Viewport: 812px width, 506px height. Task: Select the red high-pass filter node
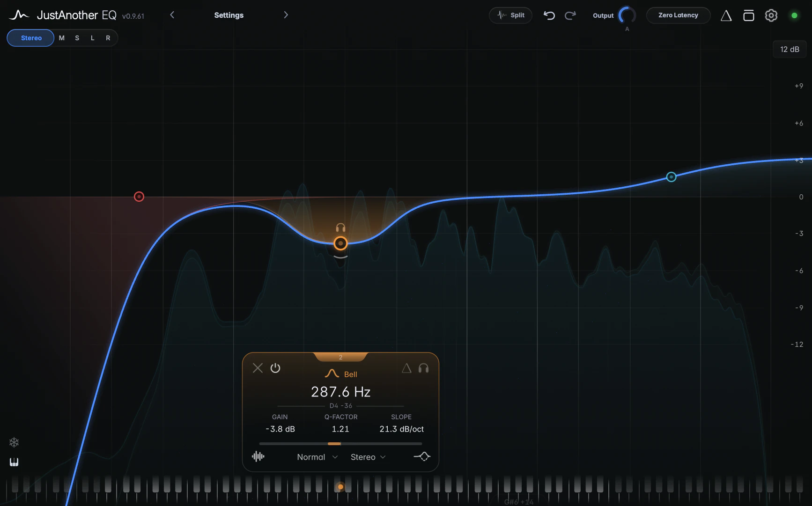tap(139, 197)
